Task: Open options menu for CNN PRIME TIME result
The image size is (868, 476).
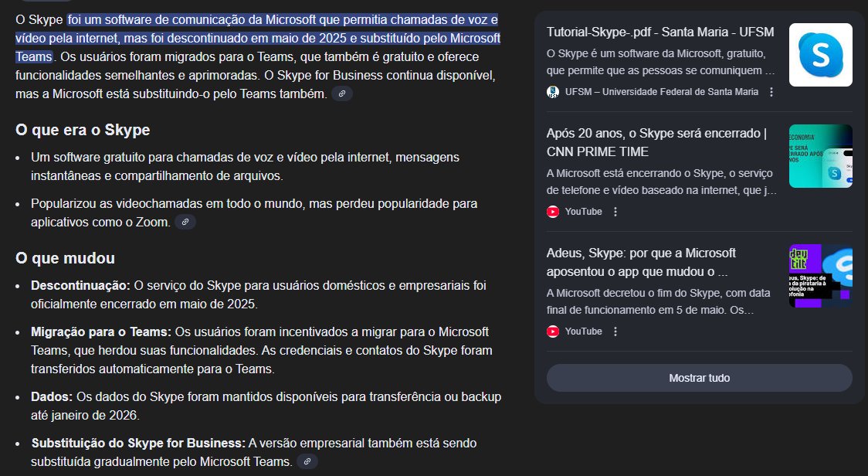Action: click(615, 212)
